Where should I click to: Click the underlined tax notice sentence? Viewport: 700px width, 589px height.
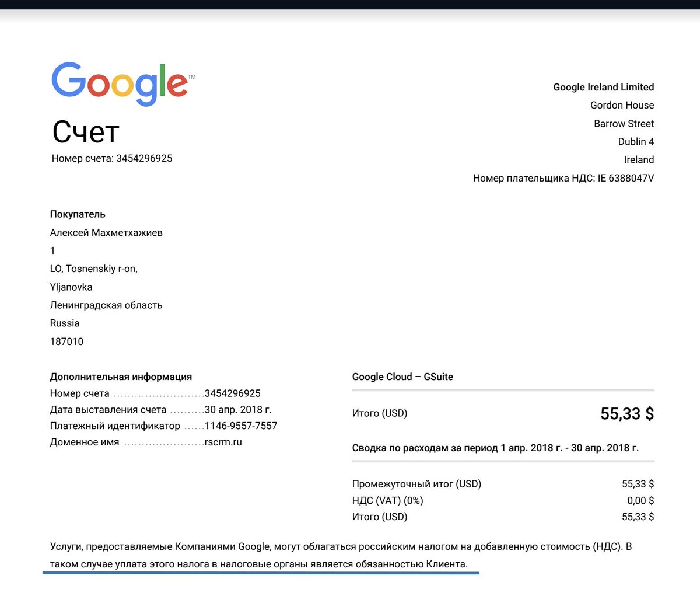pos(259,564)
